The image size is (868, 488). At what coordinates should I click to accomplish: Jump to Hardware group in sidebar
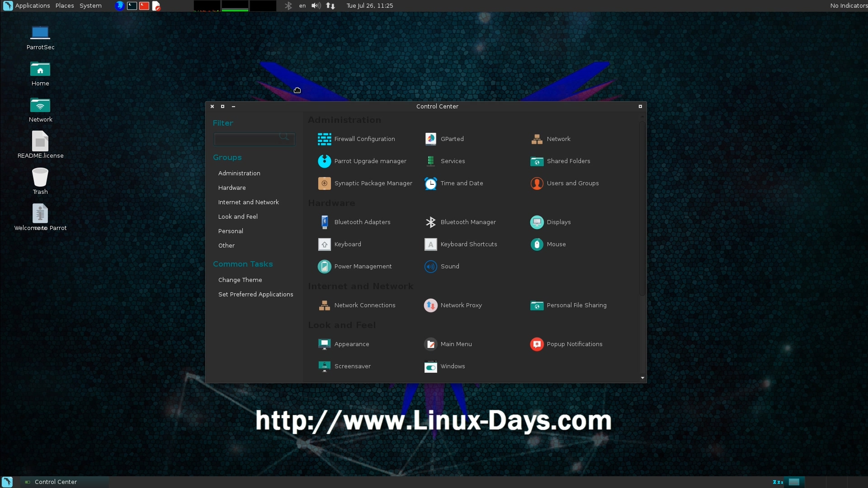pos(232,188)
